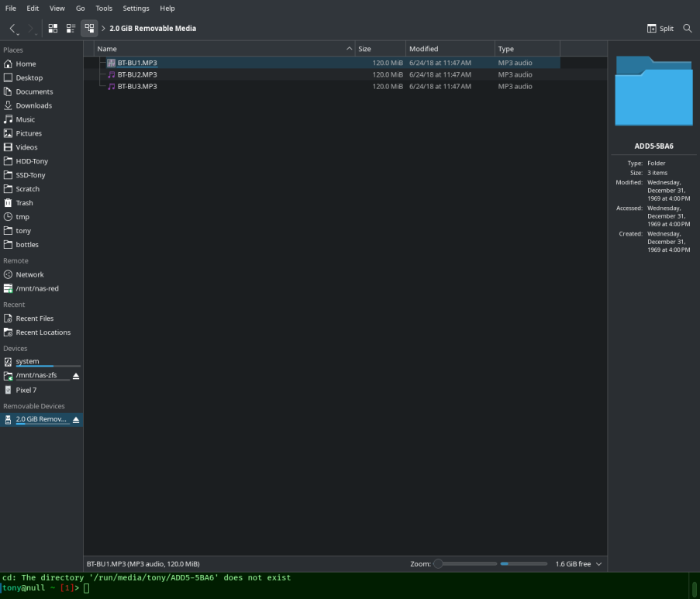The width and height of the screenshot is (700, 599).
Task: Select the BT-BU3.MP3 file
Action: click(136, 87)
